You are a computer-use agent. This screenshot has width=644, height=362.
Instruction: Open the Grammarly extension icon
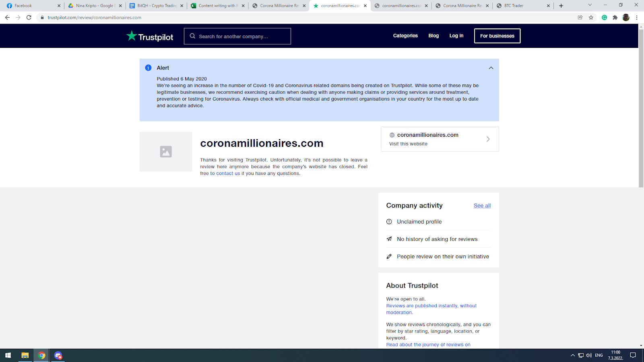pyautogui.click(x=604, y=17)
